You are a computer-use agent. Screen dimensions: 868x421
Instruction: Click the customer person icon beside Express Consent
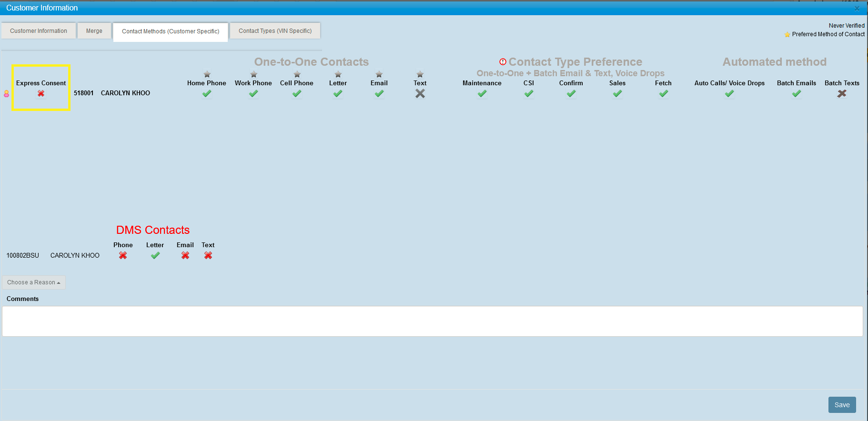click(7, 94)
